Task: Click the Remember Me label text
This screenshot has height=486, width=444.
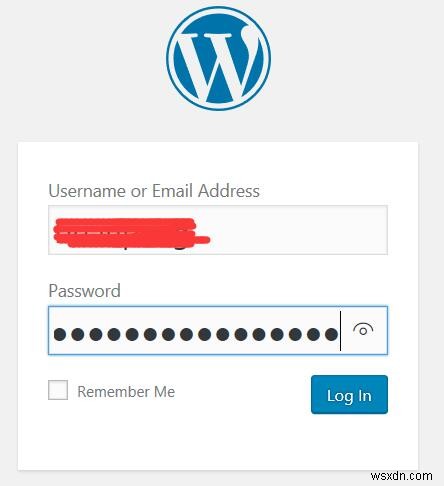Action: click(x=126, y=392)
